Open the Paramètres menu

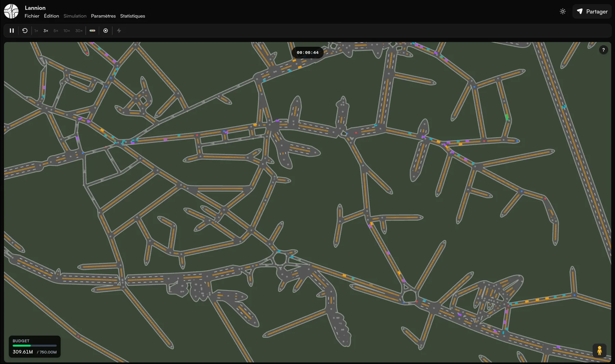tap(103, 16)
